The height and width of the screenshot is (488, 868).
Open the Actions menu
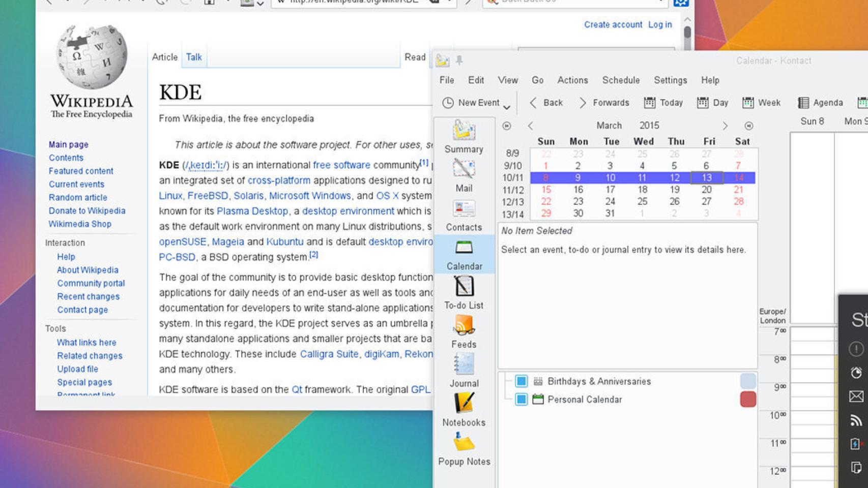(572, 80)
